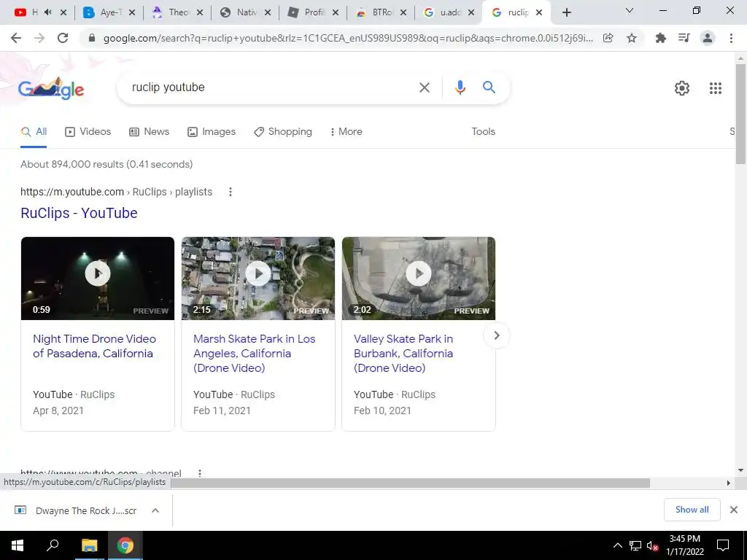Viewport: 747px width, 560px height.
Task: Click the horizontal page scrollbar
Action: click(410, 483)
